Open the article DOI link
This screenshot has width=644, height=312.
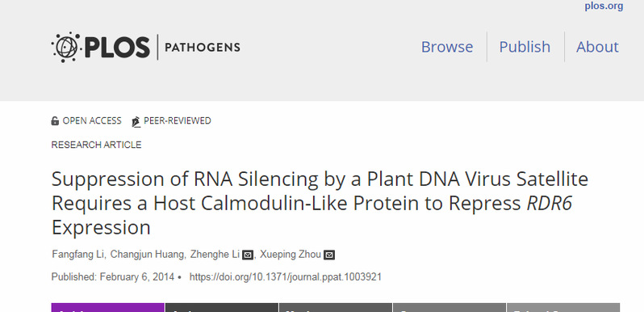pos(285,277)
